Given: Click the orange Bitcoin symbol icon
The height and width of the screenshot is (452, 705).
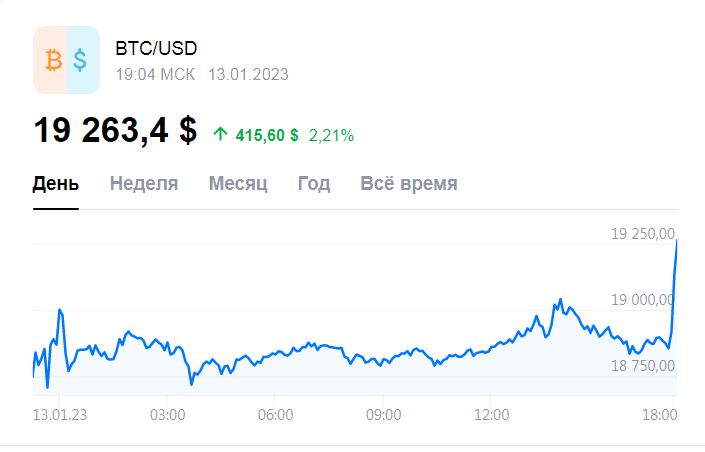Looking at the screenshot, I should [x=54, y=60].
